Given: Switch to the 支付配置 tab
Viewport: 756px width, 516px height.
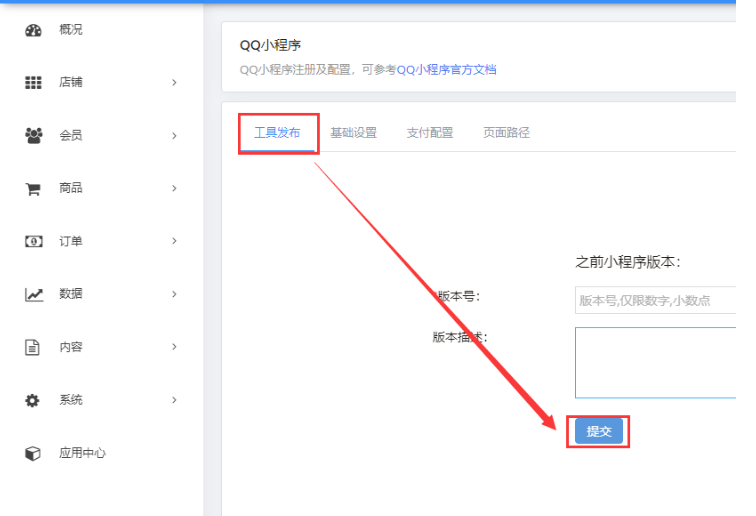Looking at the screenshot, I should 430,133.
